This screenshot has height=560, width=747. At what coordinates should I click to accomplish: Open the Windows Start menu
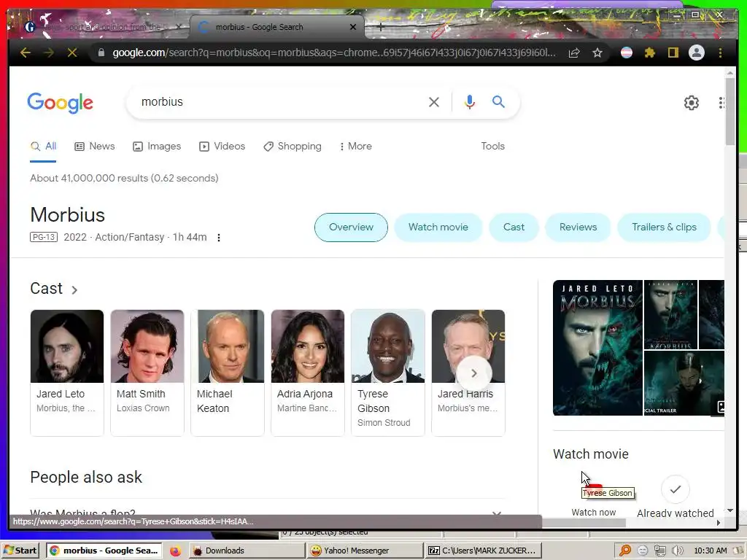(20, 551)
